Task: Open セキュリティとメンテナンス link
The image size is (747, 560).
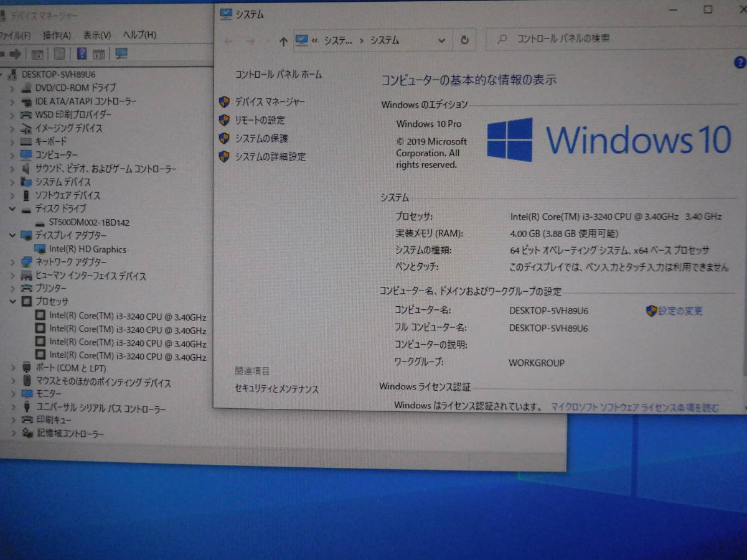Action: [276, 389]
